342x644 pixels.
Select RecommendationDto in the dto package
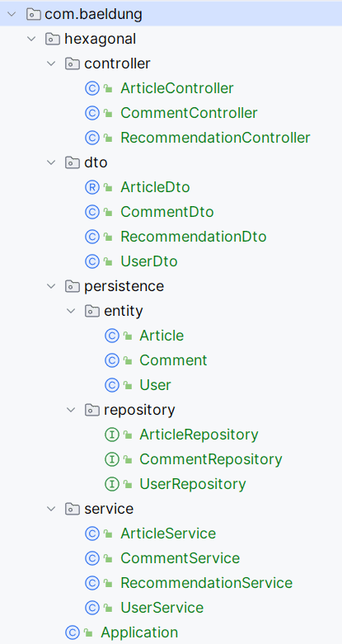coord(194,237)
